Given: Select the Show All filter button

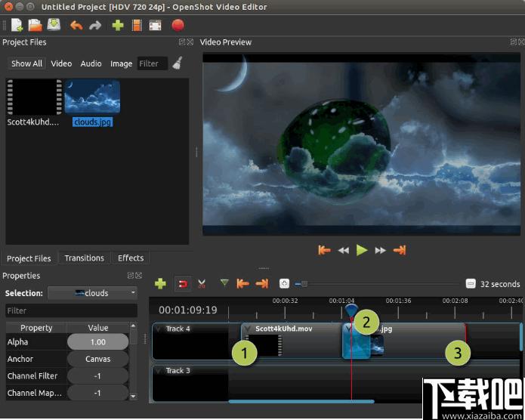Looking at the screenshot, I should click(x=26, y=63).
